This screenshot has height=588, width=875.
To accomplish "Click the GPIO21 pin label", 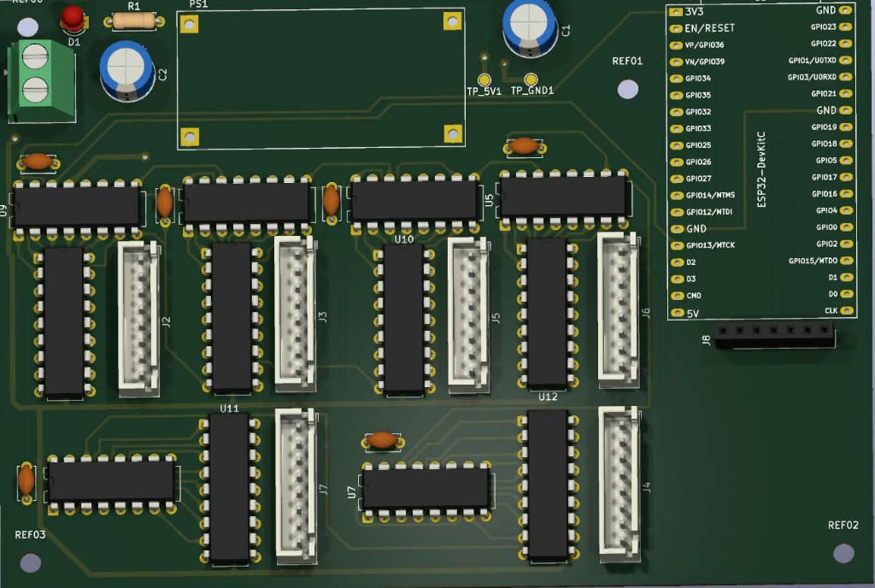I will coord(824,94).
